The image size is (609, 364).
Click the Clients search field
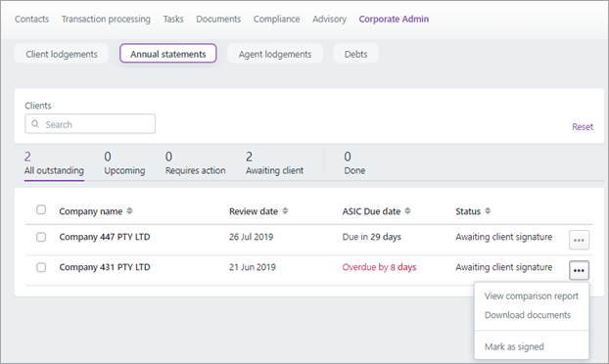(90, 124)
